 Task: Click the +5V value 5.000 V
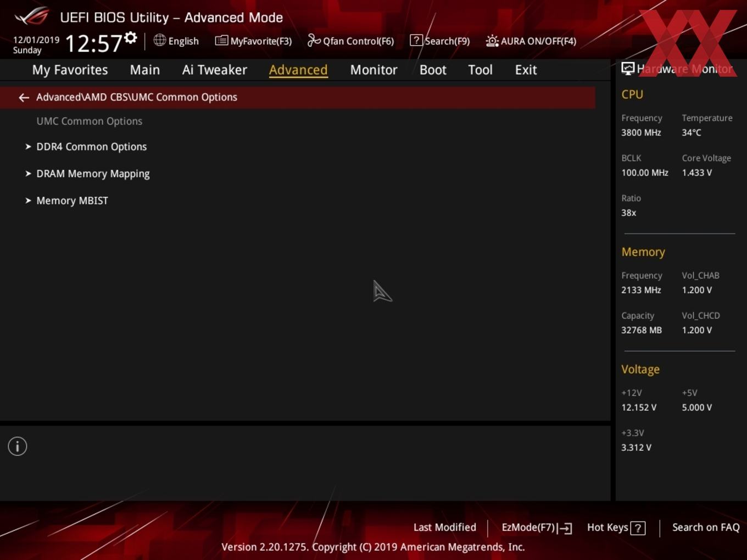click(697, 407)
